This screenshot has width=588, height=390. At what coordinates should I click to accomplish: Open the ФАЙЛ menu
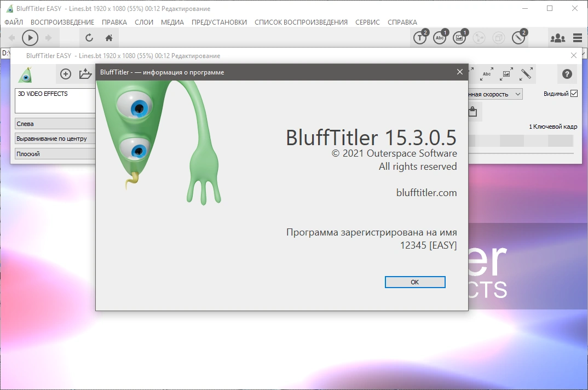[14, 22]
